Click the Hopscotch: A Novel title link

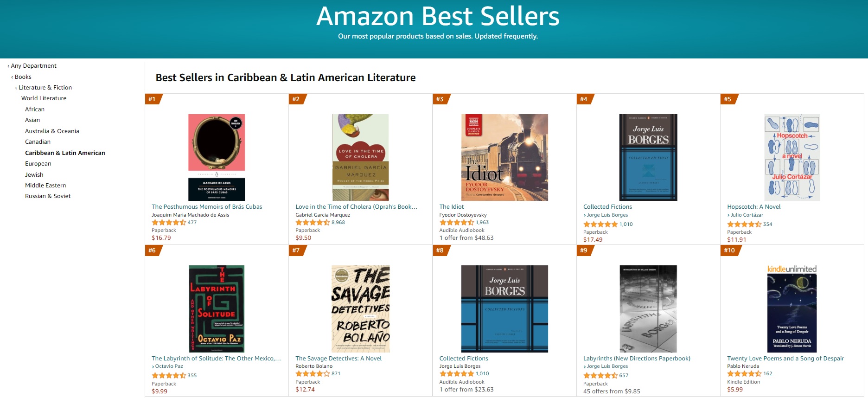click(753, 207)
